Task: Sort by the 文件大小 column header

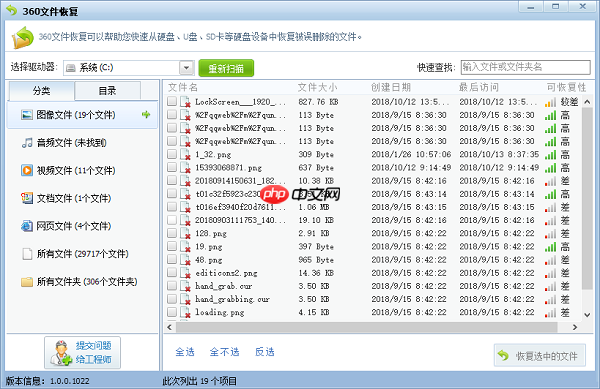Action: (317, 87)
